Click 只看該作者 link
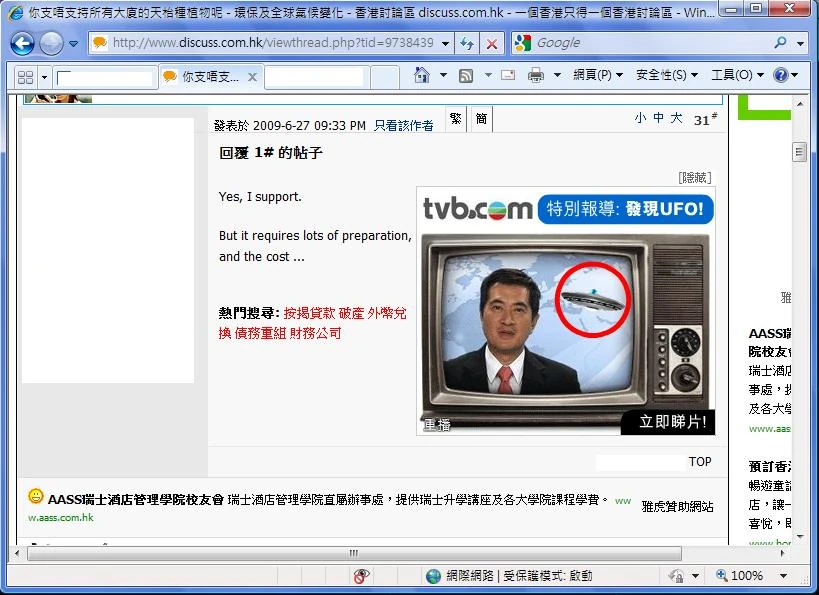 (403, 125)
